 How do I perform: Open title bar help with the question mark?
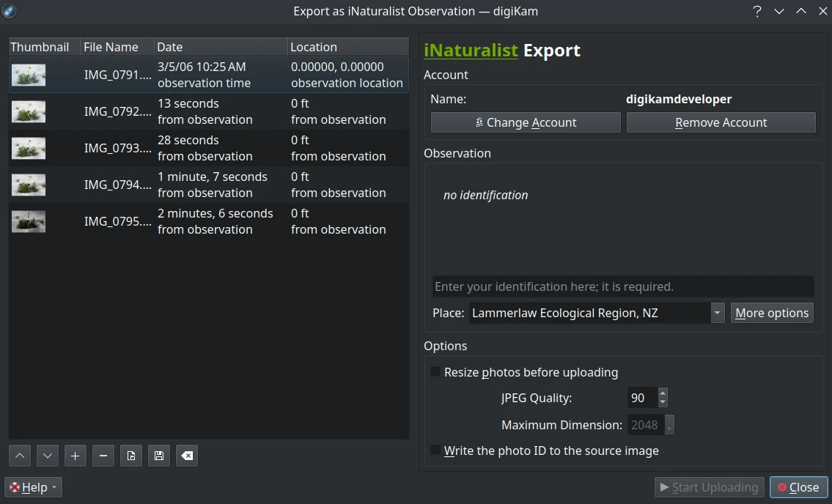coord(757,11)
